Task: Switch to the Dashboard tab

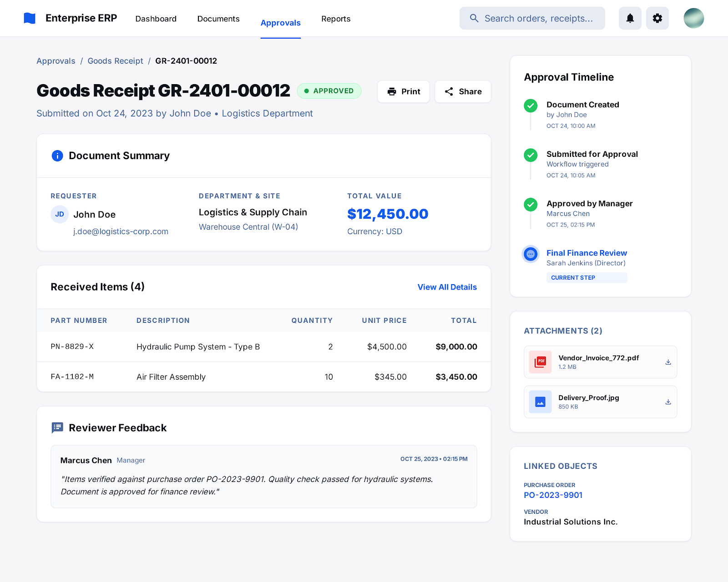Action: click(x=156, y=19)
